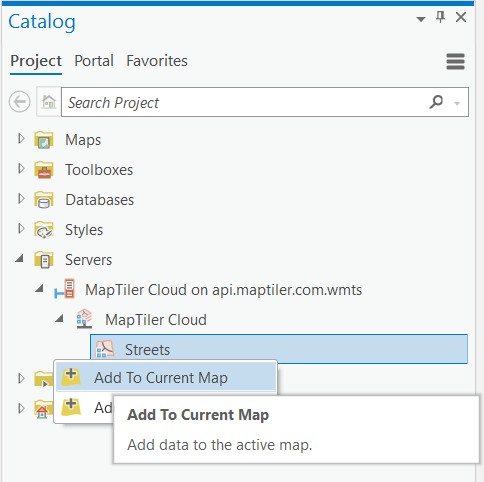484x482 pixels.
Task: Select the Streets layer item
Action: click(279, 349)
